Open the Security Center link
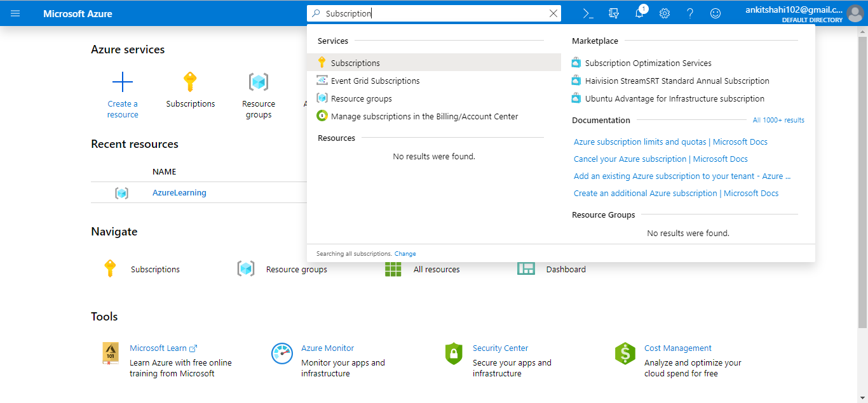This screenshot has height=403, width=868. tap(501, 348)
